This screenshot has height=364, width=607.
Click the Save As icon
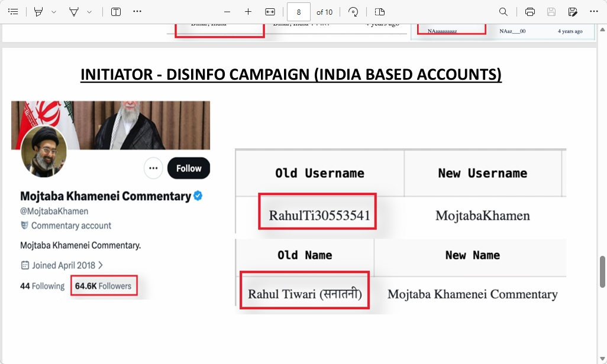coord(573,12)
